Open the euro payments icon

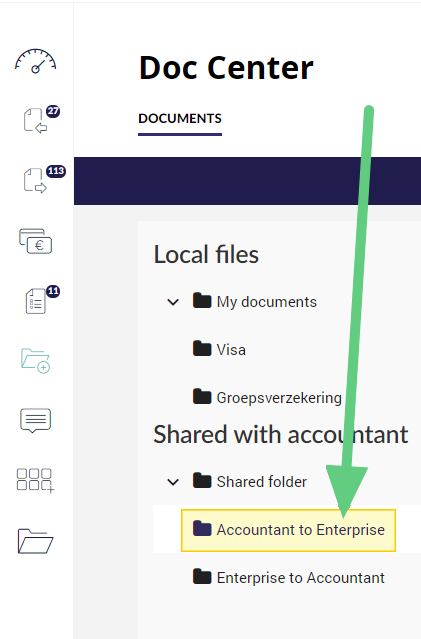point(35,241)
